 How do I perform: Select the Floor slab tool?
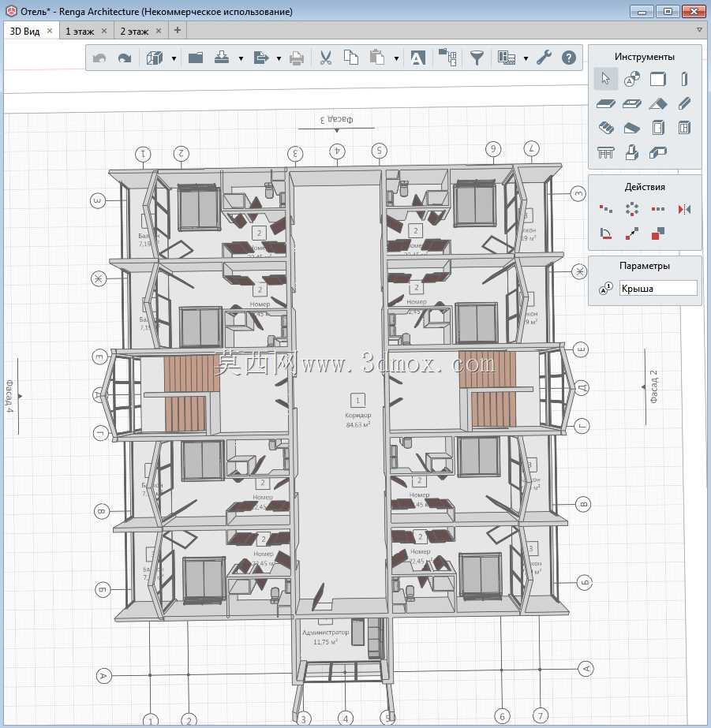point(605,103)
